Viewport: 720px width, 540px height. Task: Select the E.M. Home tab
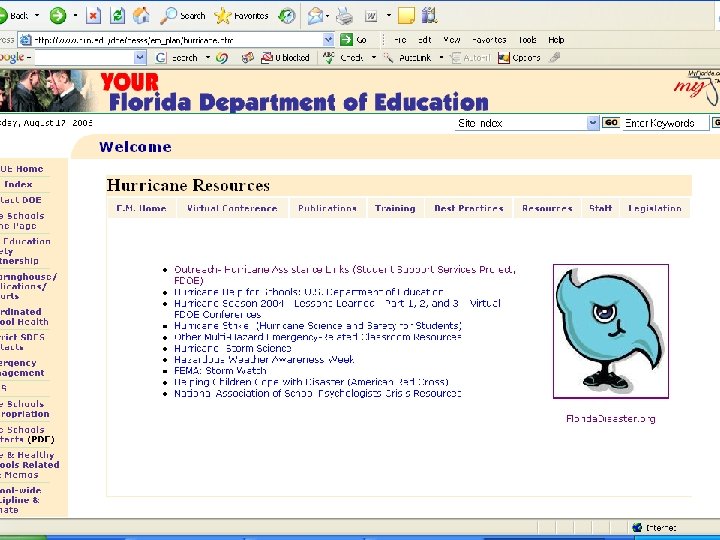click(x=141, y=208)
